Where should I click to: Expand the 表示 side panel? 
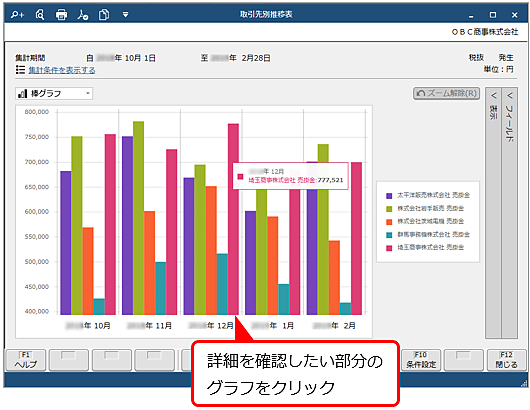493,213
